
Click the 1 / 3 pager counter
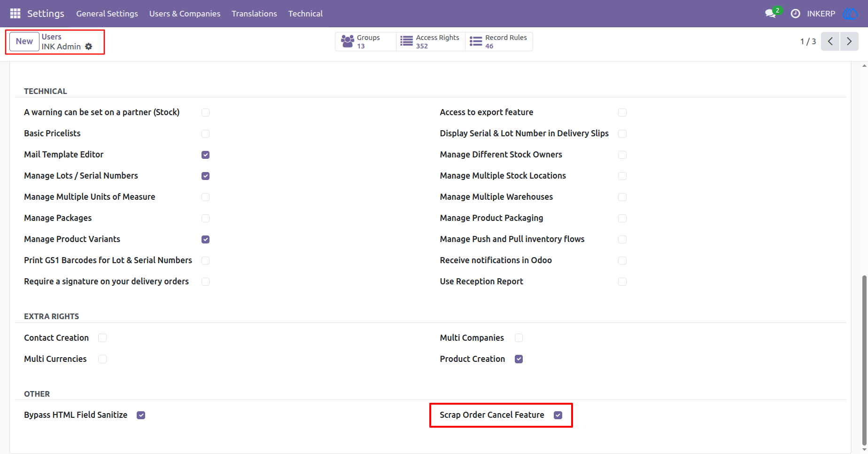808,41
